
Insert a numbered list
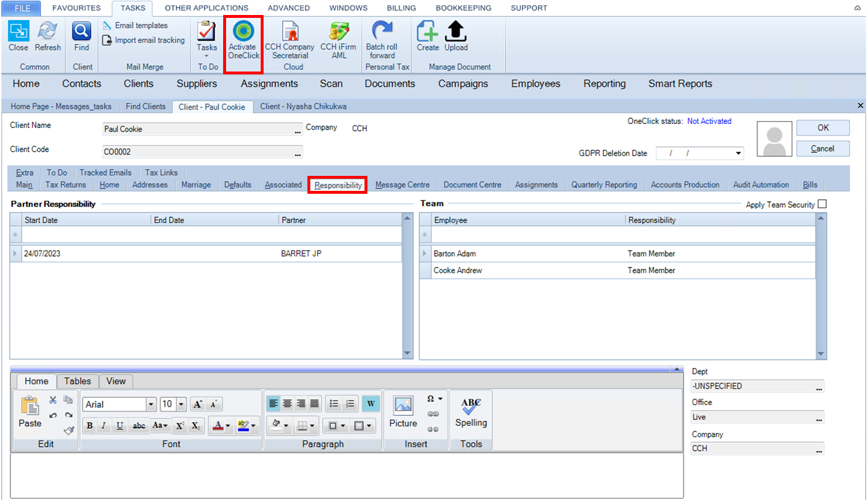350,404
